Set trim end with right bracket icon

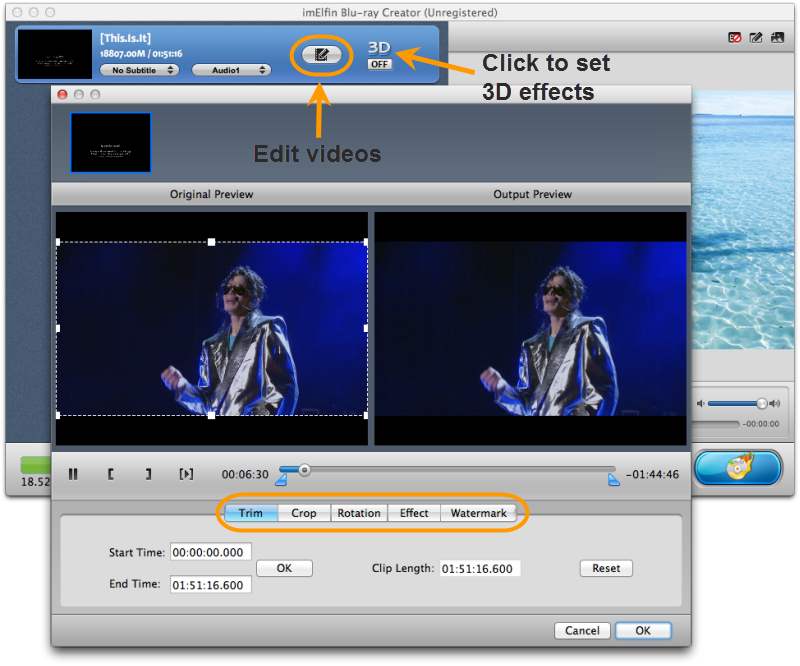click(x=148, y=474)
